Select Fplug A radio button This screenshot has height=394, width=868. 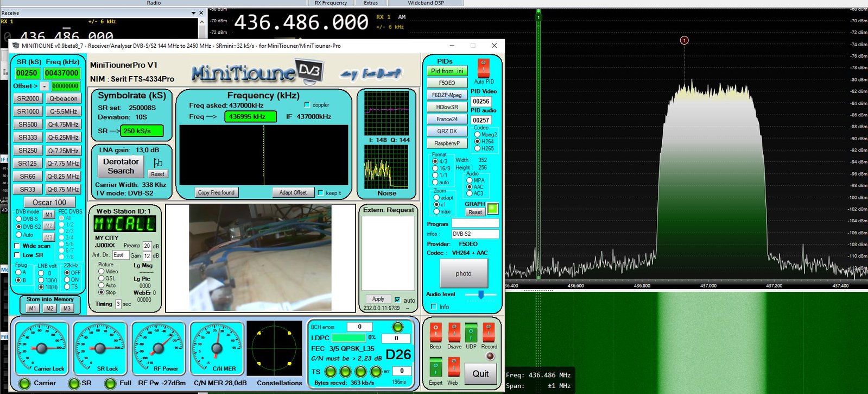tap(18, 273)
